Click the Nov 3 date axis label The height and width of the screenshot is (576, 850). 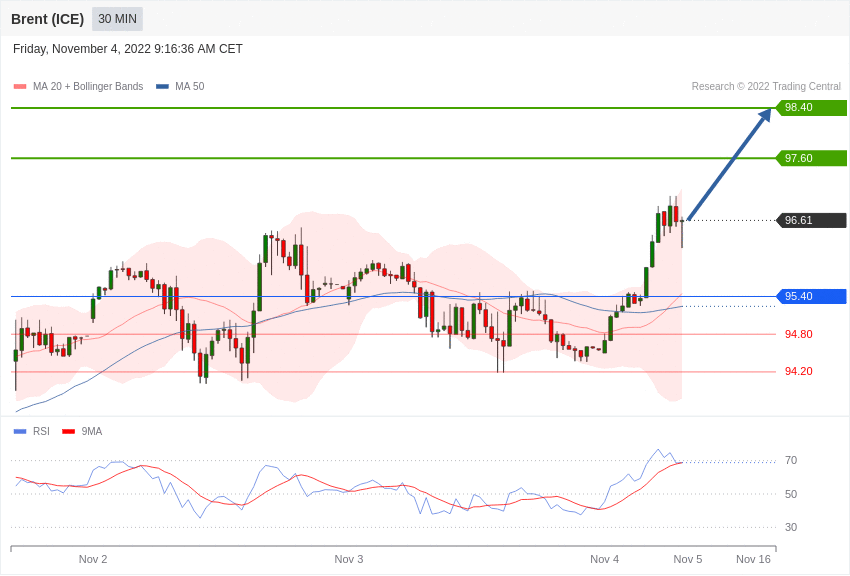click(x=349, y=559)
